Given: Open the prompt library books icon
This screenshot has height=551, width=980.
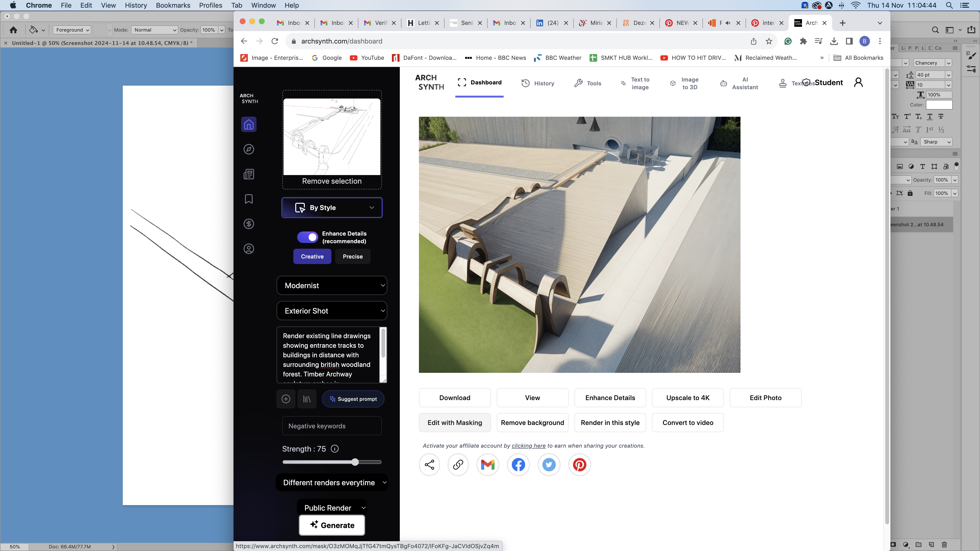Looking at the screenshot, I should click(x=307, y=399).
